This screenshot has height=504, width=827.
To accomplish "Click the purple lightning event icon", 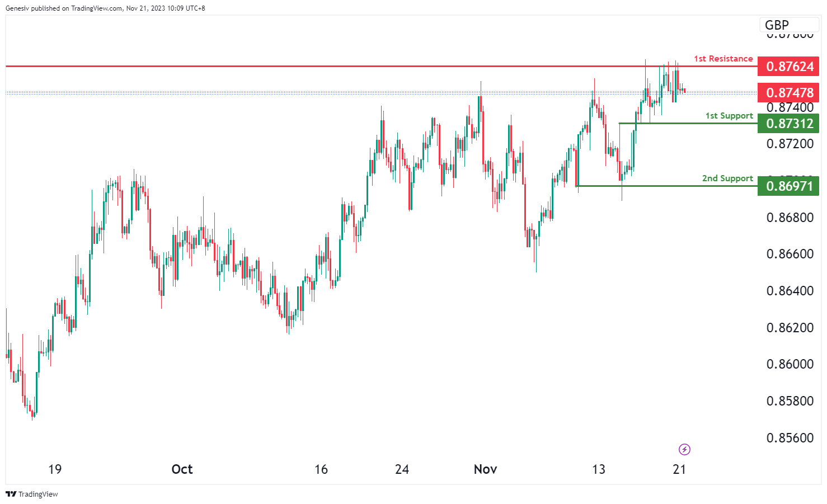I will click(684, 449).
